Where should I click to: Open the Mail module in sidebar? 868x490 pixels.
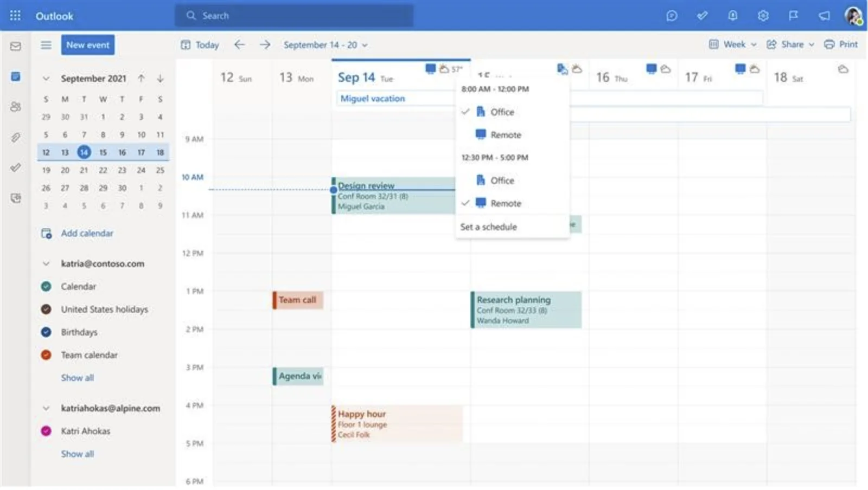pyautogui.click(x=16, y=46)
